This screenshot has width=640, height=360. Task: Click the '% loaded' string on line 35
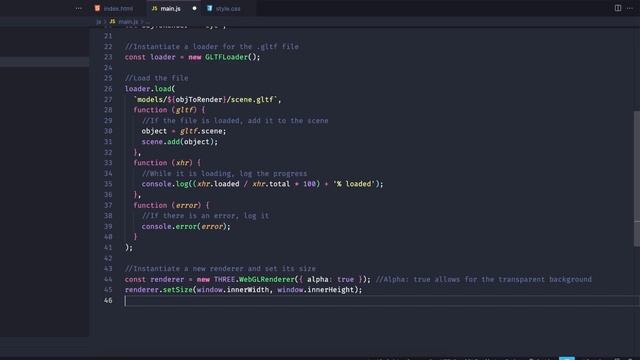click(x=353, y=184)
